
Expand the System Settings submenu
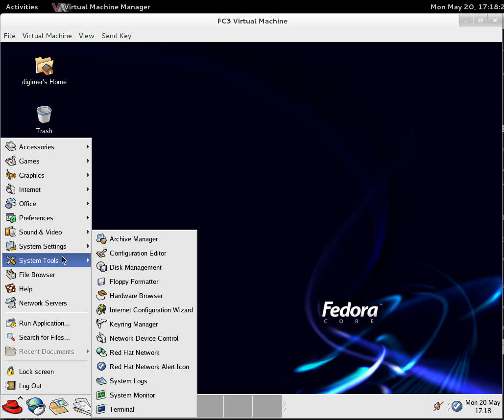[47, 247]
